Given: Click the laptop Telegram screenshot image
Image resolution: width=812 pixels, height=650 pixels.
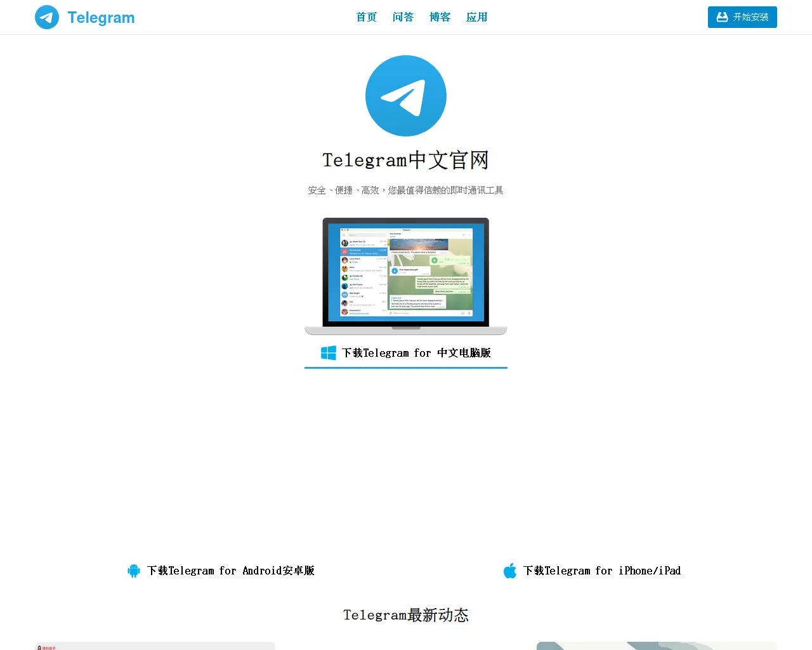Looking at the screenshot, I should (406, 276).
